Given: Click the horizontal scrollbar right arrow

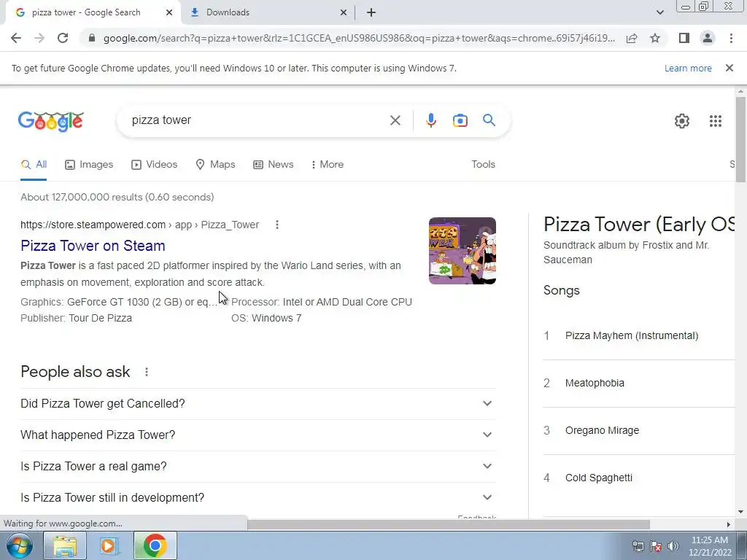Looking at the screenshot, I should [728, 524].
